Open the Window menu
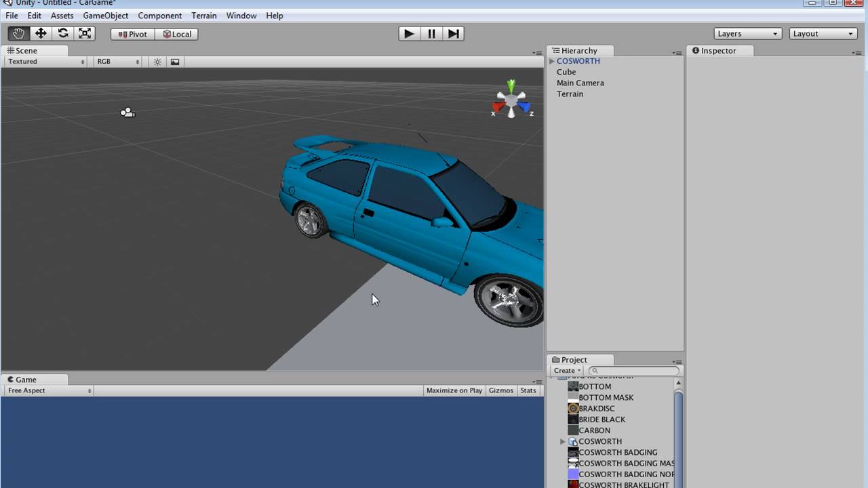This screenshot has height=488, width=868. (241, 16)
